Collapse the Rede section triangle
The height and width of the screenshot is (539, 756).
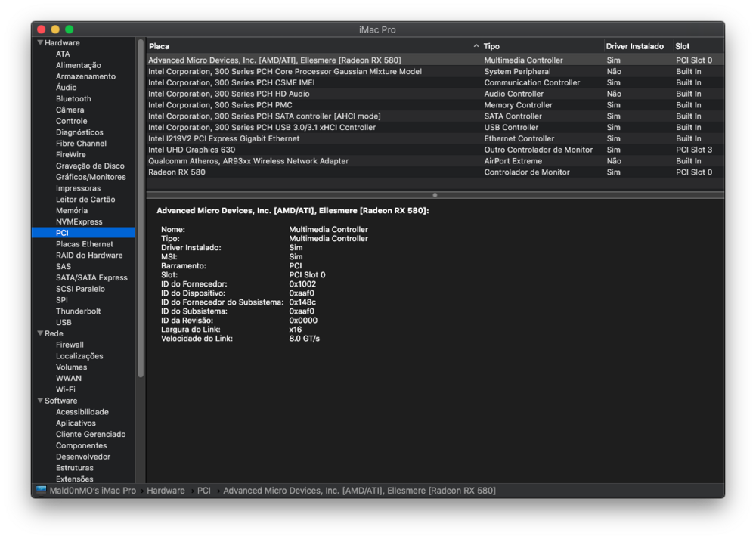[x=40, y=333]
